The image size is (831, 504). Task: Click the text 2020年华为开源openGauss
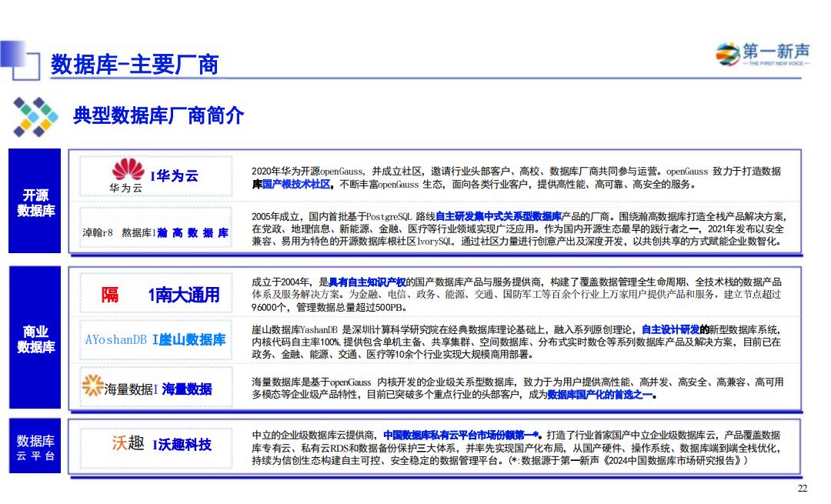pyautogui.click(x=309, y=171)
